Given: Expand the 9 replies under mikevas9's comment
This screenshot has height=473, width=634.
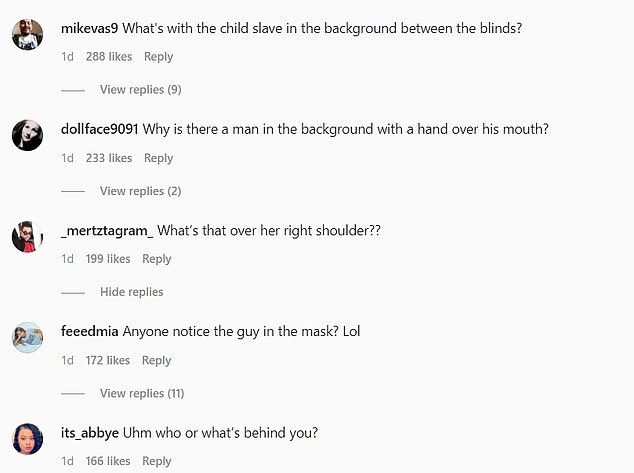Looking at the screenshot, I should pos(140,90).
